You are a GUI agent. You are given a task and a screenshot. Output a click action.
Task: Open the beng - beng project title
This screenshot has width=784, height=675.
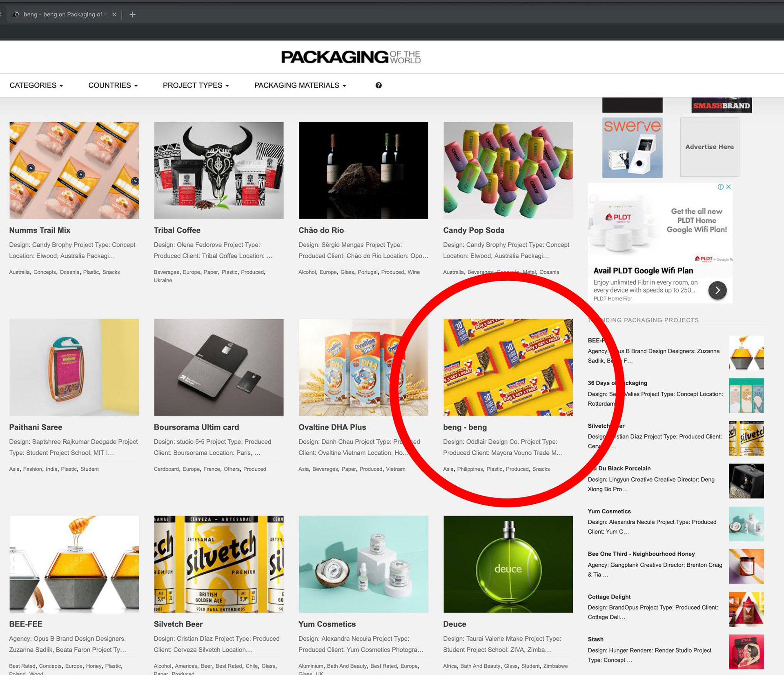(x=465, y=427)
